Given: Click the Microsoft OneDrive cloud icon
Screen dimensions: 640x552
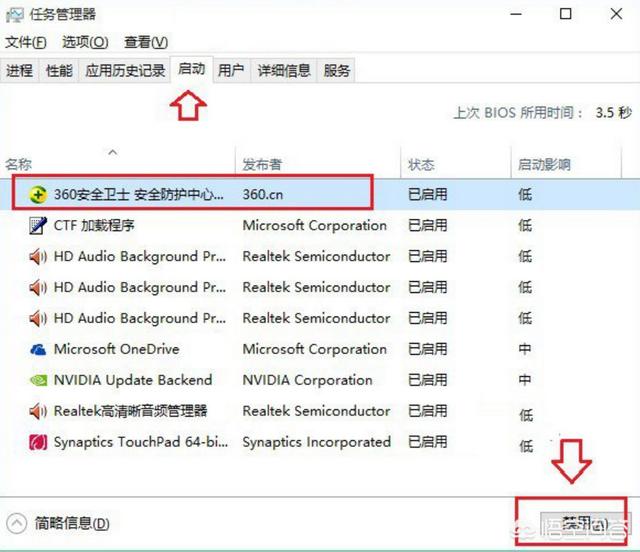Looking at the screenshot, I should click(x=38, y=349).
